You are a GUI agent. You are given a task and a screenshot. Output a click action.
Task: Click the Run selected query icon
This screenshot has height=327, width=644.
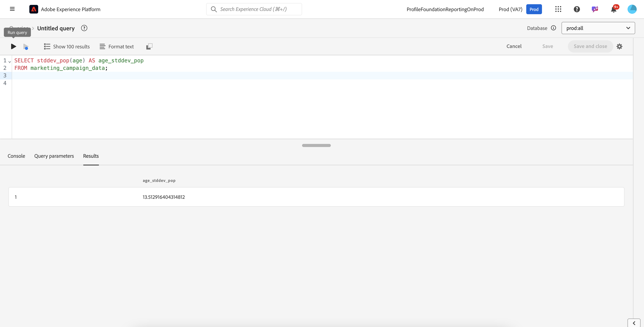[26, 46]
